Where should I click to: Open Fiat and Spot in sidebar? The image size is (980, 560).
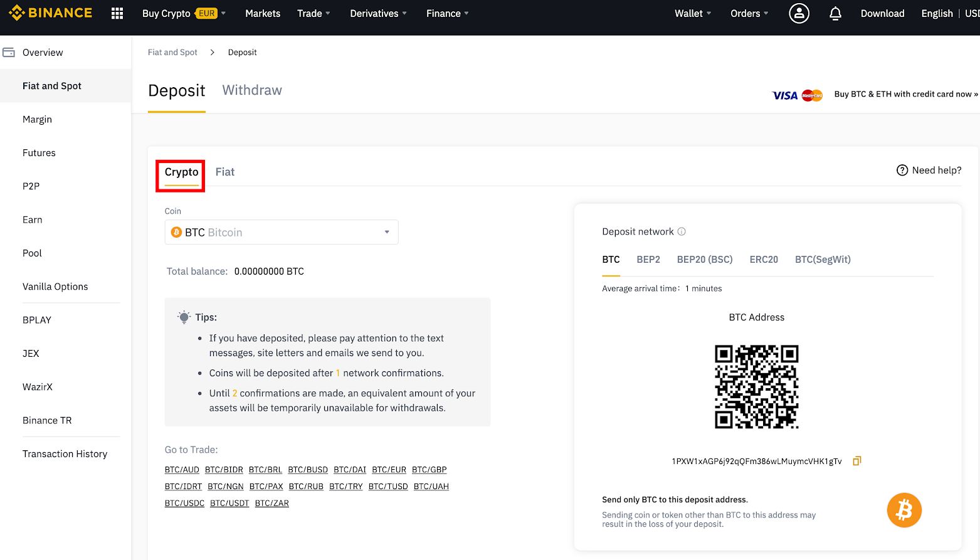tap(52, 86)
